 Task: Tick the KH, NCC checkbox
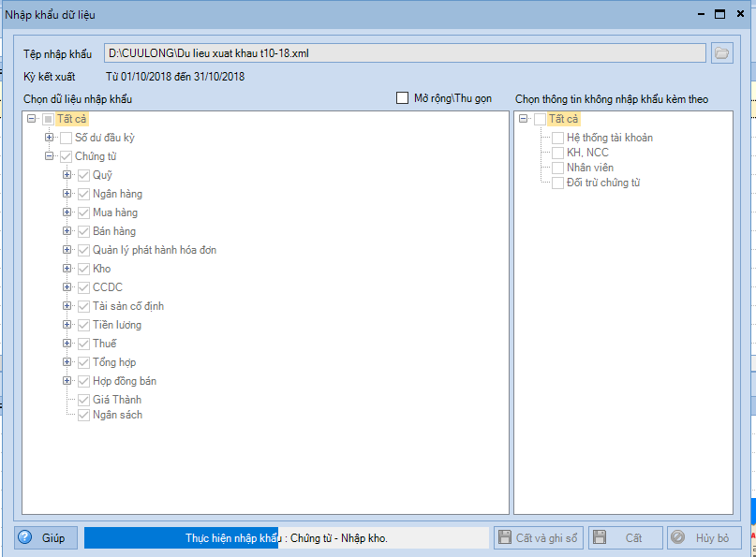557,153
